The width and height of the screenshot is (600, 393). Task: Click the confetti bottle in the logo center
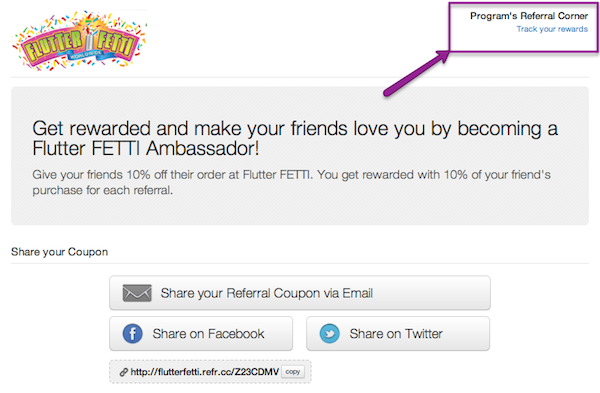[x=89, y=39]
